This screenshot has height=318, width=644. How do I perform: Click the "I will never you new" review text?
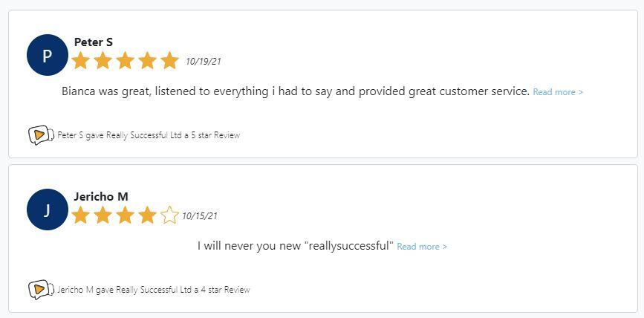(295, 246)
